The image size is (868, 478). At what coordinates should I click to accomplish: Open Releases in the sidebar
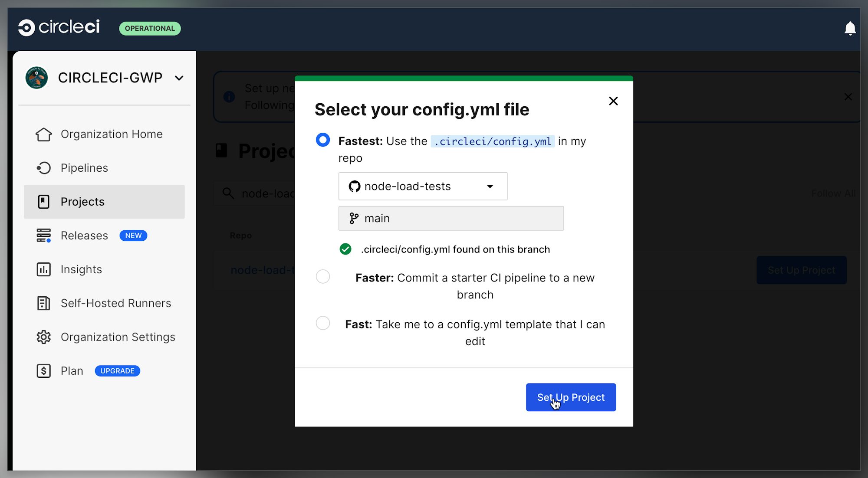[84, 236]
